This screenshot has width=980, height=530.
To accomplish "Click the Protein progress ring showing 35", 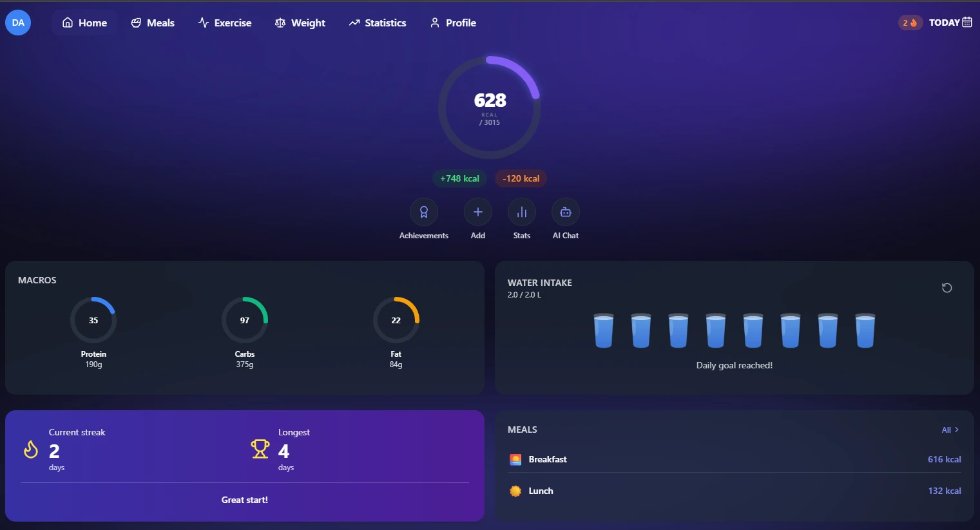I will (x=93, y=320).
